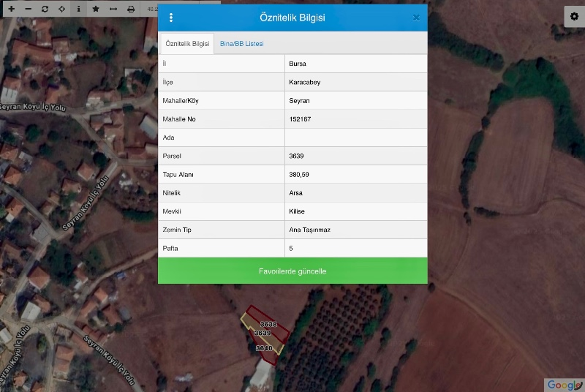The image size is (585, 392).
Task: Click parcel 3638 on the map
Action: tap(268, 324)
